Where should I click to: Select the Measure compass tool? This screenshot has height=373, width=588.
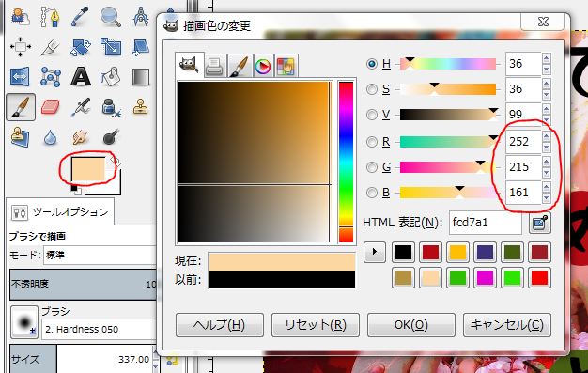(141, 17)
